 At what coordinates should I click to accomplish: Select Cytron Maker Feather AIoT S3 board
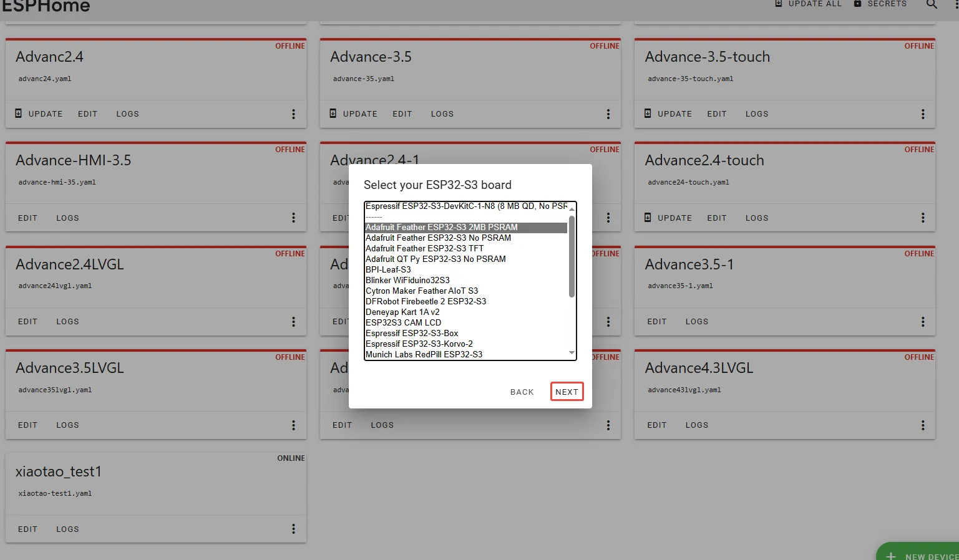point(466,291)
